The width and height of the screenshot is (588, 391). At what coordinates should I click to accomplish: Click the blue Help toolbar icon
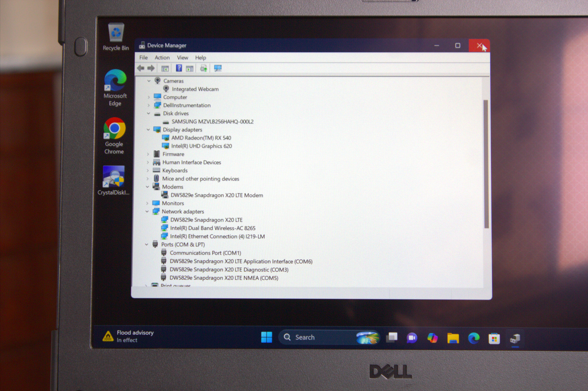[x=179, y=68]
